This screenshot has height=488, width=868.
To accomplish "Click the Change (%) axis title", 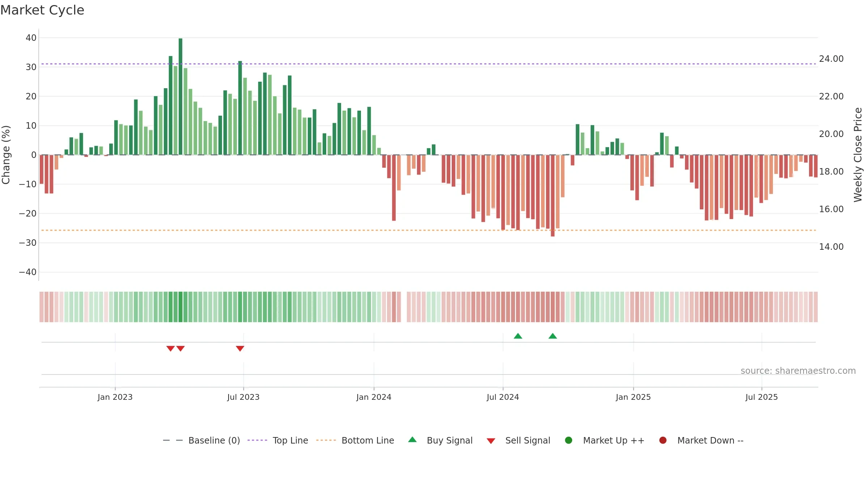I will [x=6, y=155].
